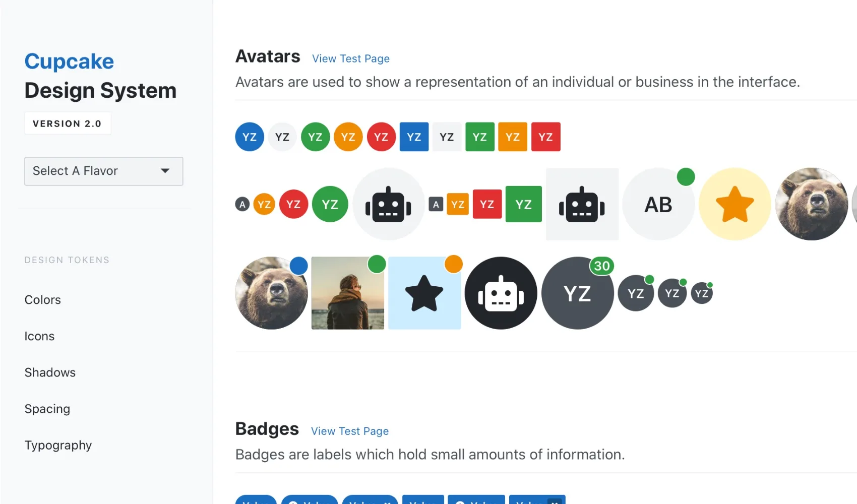The image size is (857, 504).
Task: Click the square robot avatar icon
Action: tap(582, 204)
